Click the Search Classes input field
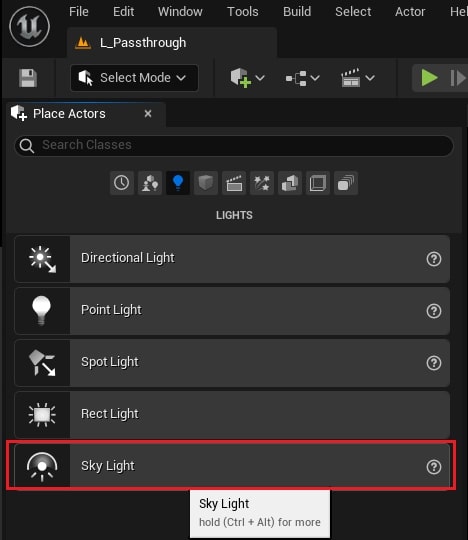The width and height of the screenshot is (468, 540). 234,145
